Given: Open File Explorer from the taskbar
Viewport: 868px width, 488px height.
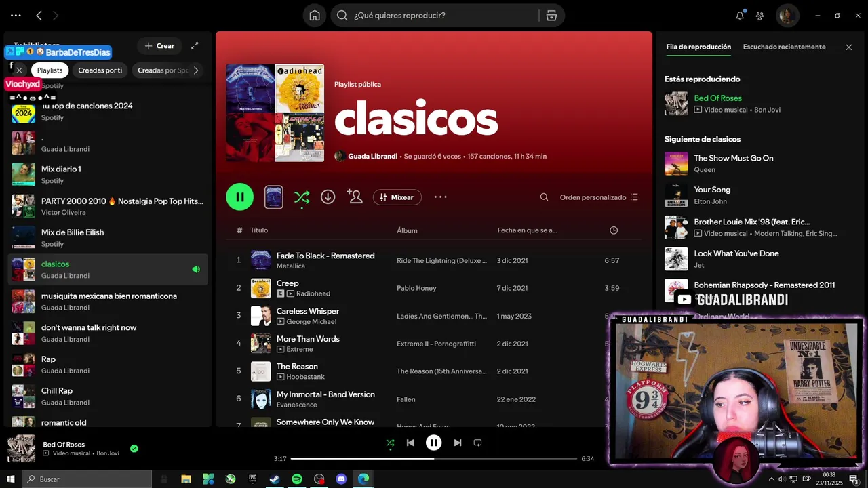Looking at the screenshot, I should (186, 479).
